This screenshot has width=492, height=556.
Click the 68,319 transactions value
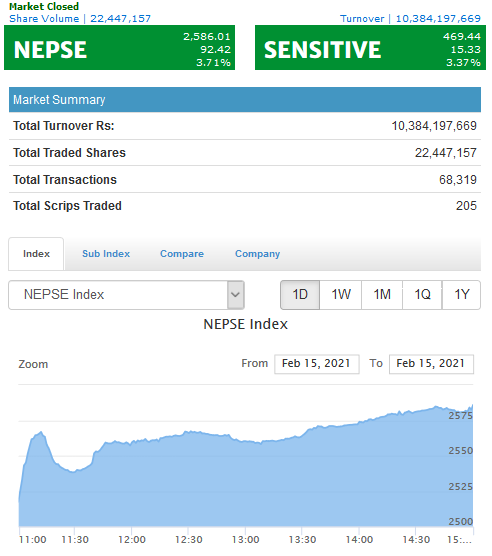tap(458, 180)
